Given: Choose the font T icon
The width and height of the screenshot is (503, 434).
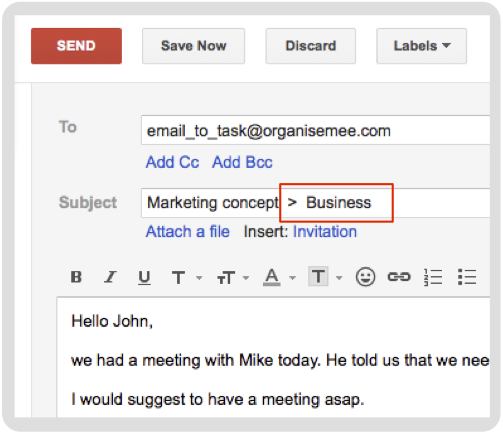Looking at the screenshot, I should [x=178, y=277].
